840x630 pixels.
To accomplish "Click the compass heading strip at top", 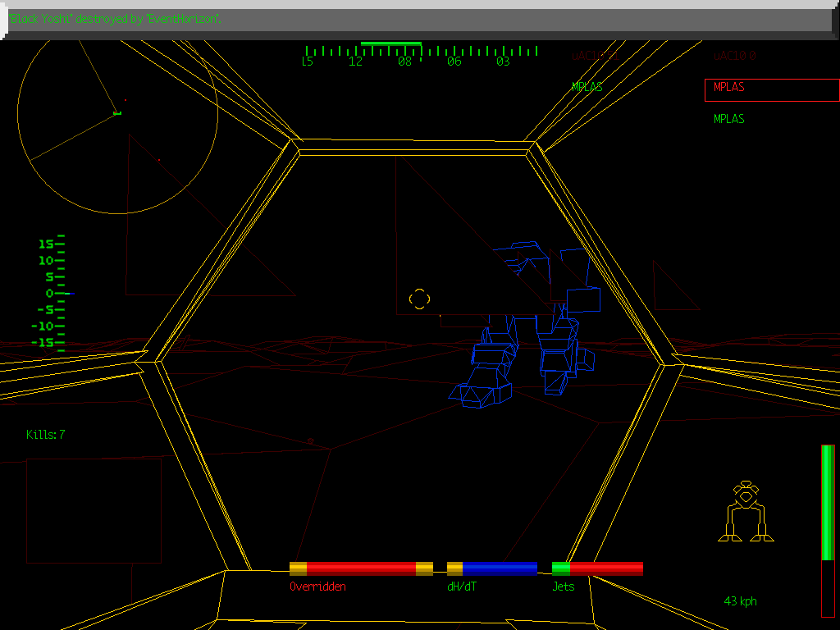I will [421, 55].
